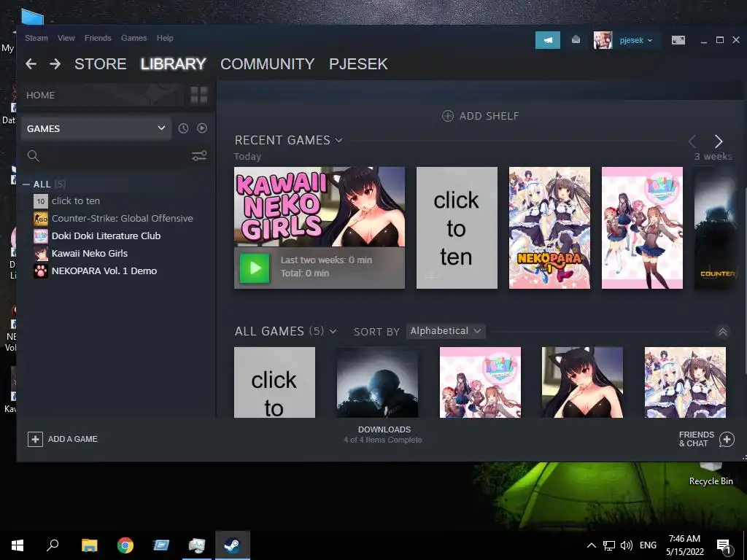Open Friends & Chat plus icon
The width and height of the screenshot is (747, 560).
point(727,439)
